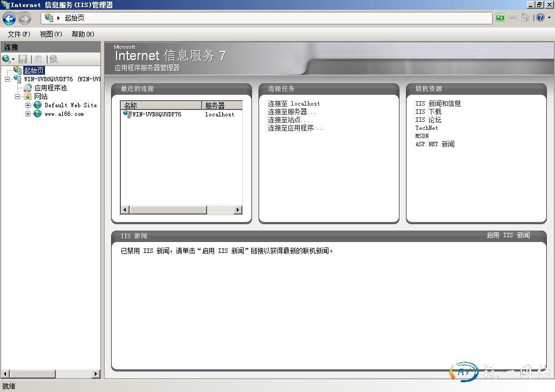Click the server icon beside WIN-UVB8QUUDP76 in tree
The image size is (555, 392).
click(17, 79)
